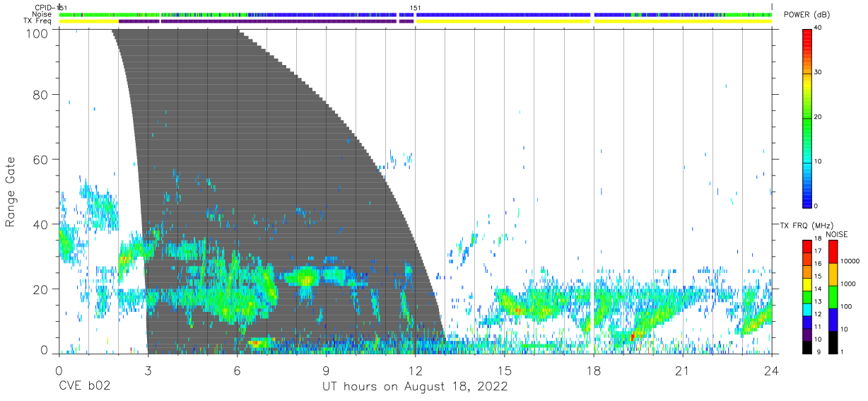Screen dimensions: 868x401
Task: Click the 18 tick on UT hours axis
Action: coord(593,370)
